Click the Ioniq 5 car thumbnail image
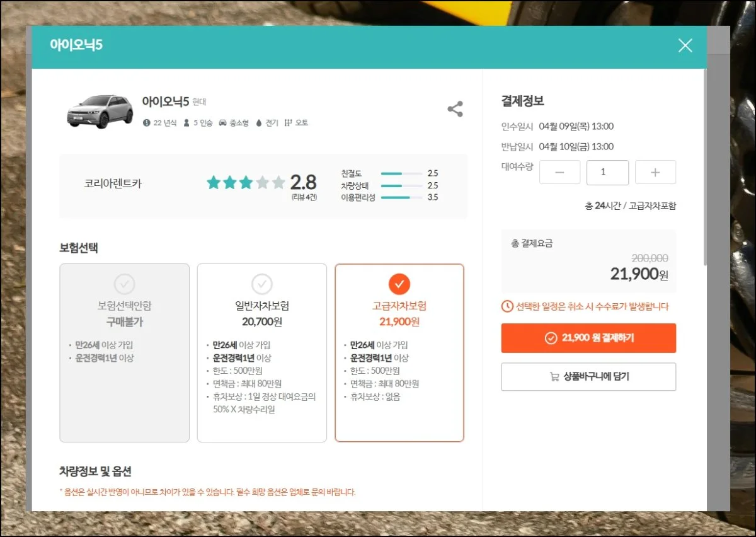756x537 pixels. point(101,112)
